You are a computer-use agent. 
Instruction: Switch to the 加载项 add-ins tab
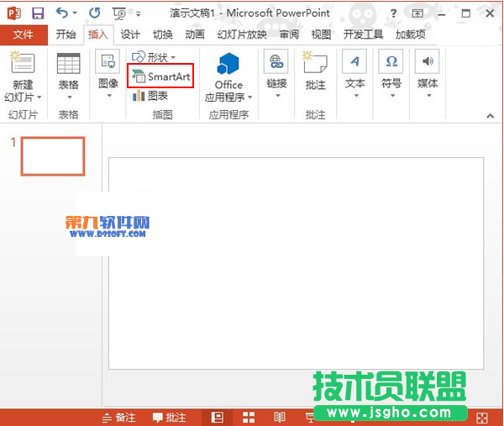point(411,34)
